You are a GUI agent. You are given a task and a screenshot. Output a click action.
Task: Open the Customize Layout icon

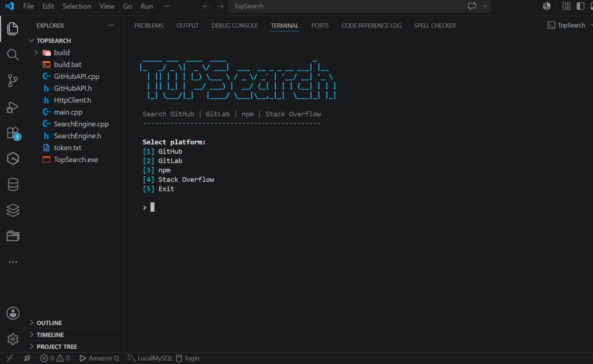[566, 6]
